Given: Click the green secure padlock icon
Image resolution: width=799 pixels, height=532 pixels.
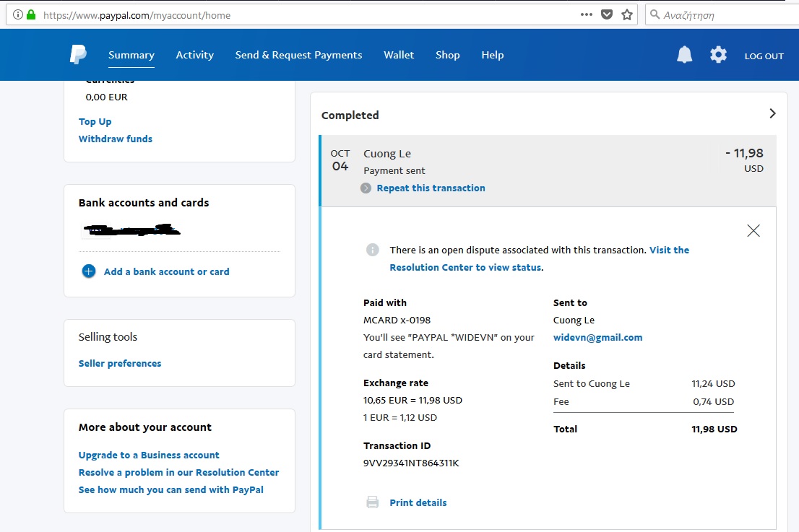Looking at the screenshot, I should tap(31, 14).
